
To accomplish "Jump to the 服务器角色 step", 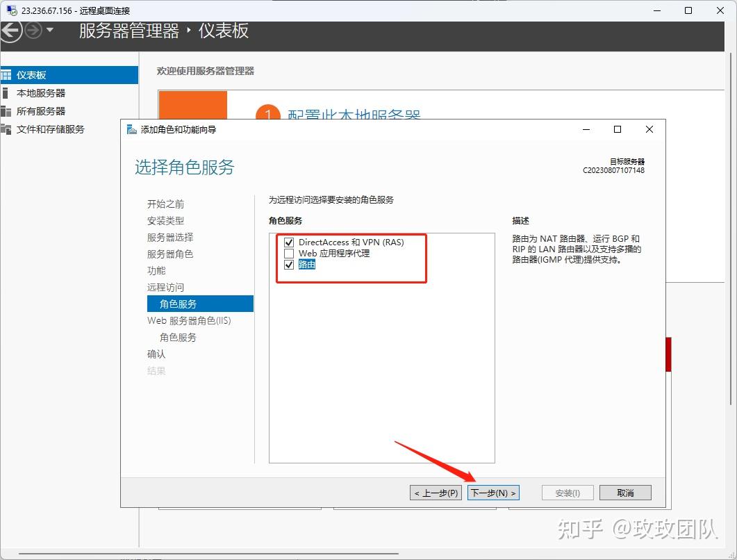I will point(170,254).
